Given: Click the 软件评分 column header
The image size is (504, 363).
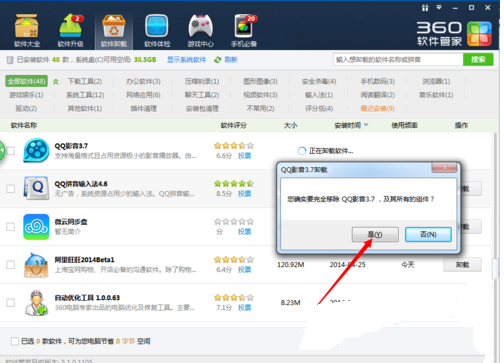Looking at the screenshot, I should [x=234, y=125].
